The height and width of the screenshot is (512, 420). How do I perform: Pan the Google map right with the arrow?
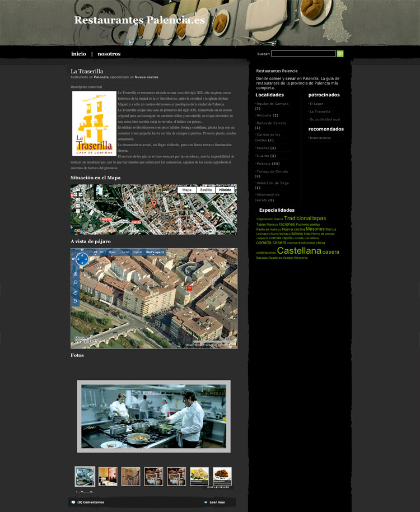pyautogui.click(x=81, y=194)
